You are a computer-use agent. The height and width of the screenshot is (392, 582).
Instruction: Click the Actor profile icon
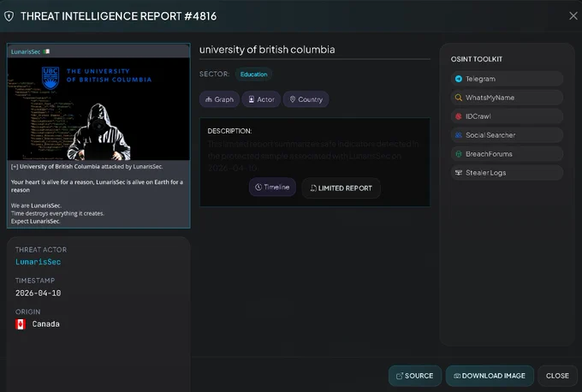252,99
